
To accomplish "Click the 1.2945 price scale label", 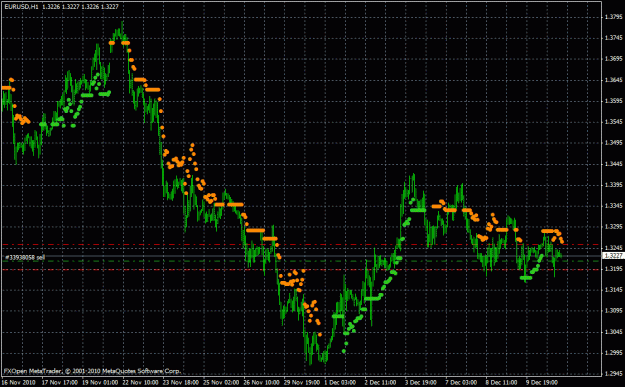I will click(613, 373).
